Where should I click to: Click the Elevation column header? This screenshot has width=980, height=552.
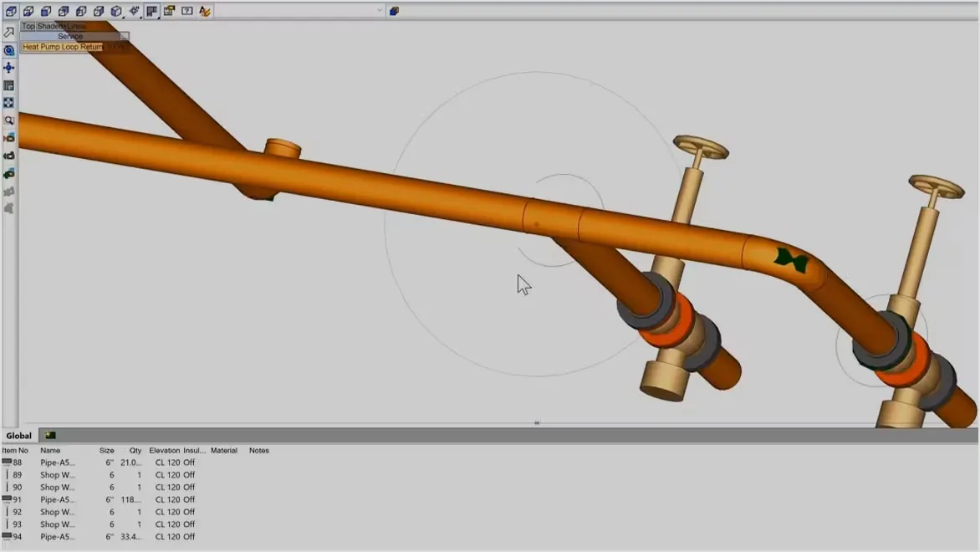click(x=164, y=451)
